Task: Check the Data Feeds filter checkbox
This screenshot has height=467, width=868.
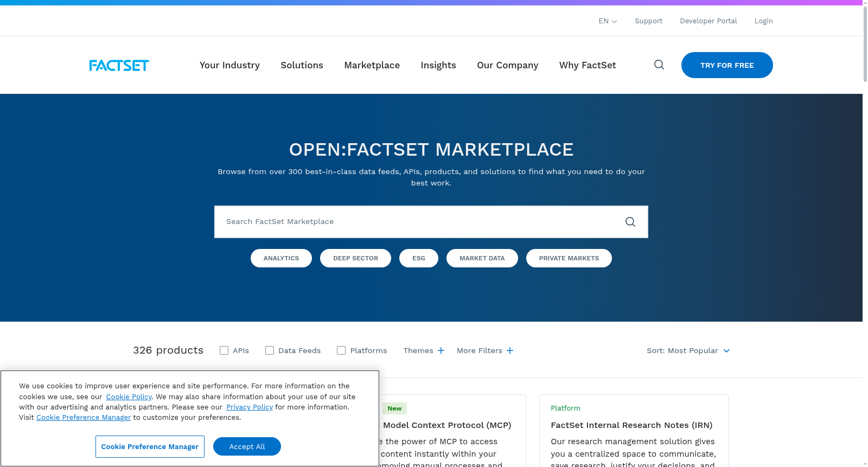Action: point(270,350)
